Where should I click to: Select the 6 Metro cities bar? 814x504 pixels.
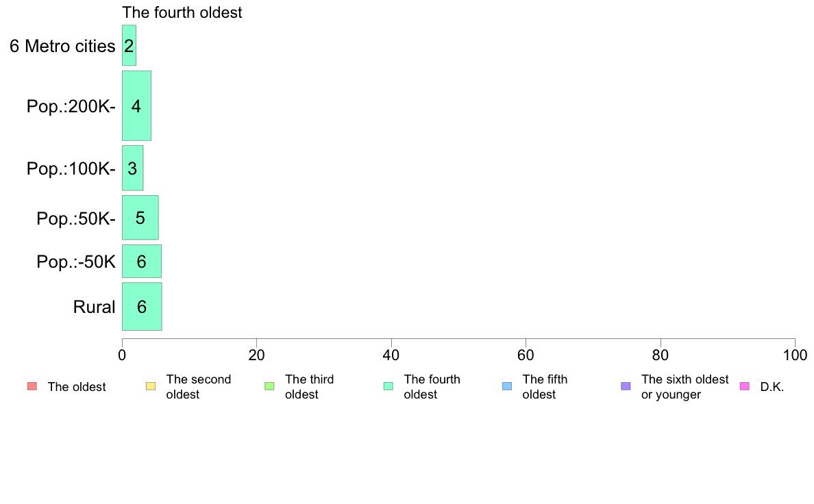pyautogui.click(x=129, y=46)
